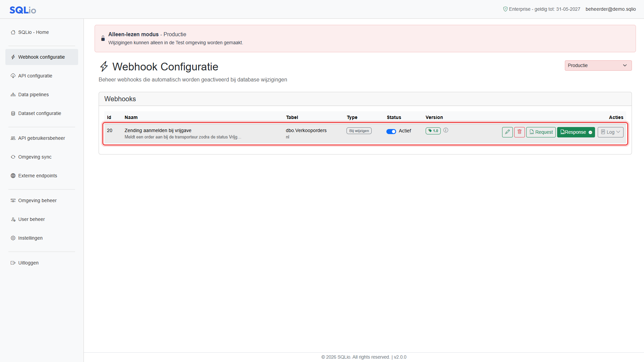Click the lock icon in the alert banner
The image size is (644, 362).
click(x=103, y=39)
